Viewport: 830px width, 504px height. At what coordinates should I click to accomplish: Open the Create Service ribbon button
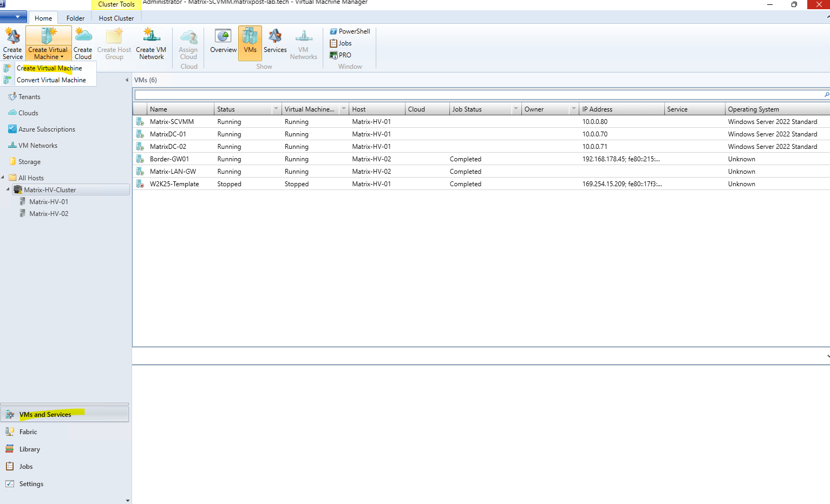[12, 43]
